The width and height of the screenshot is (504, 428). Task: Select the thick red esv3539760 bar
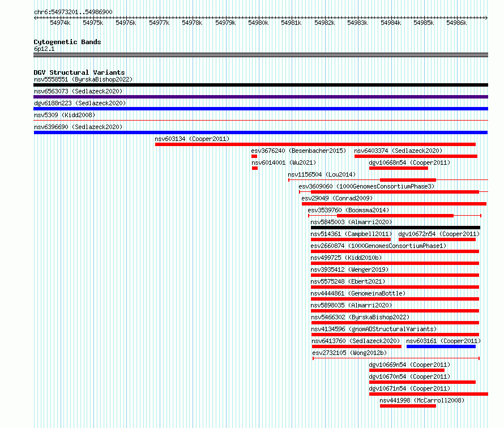click(395, 216)
